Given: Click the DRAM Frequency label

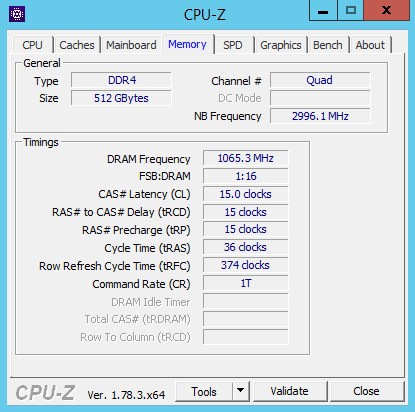Looking at the screenshot, I should coord(149,159).
